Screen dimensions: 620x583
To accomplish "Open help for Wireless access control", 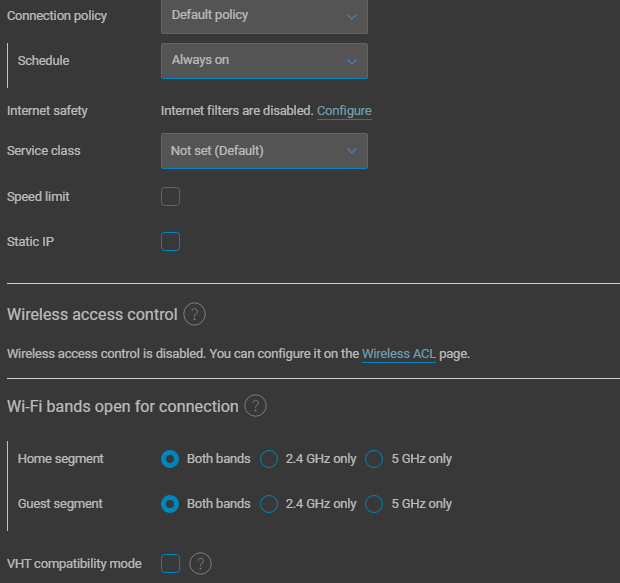I will pos(194,314).
